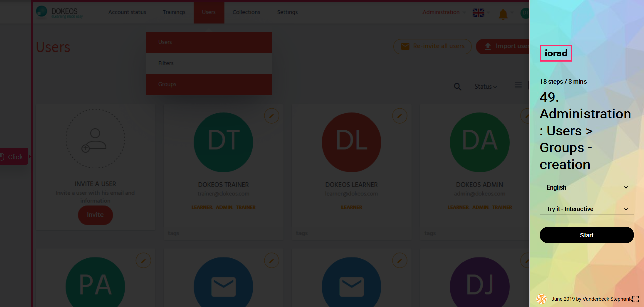Click the notification bell icon
Screen dimensions: 644x307
[503, 14]
